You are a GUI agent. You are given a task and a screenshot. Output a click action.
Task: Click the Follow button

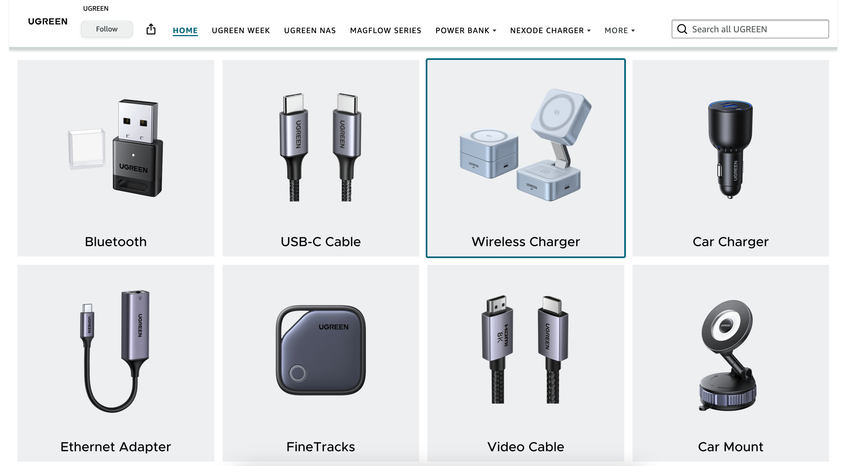tap(107, 29)
